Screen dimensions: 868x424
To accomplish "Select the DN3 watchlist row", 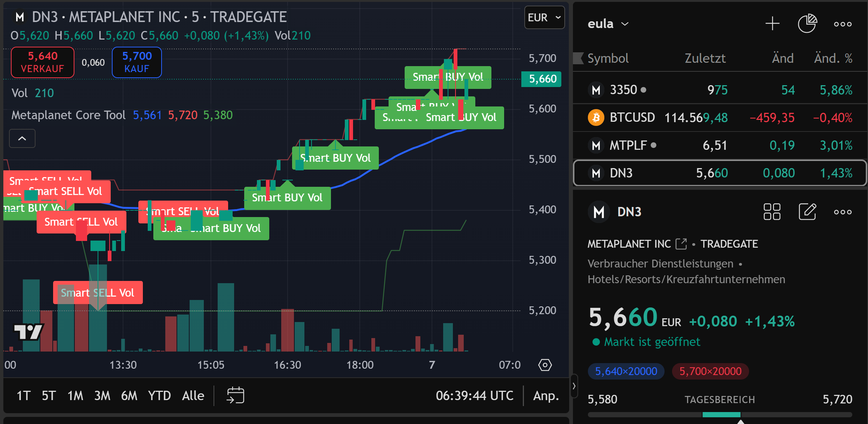I will point(720,173).
